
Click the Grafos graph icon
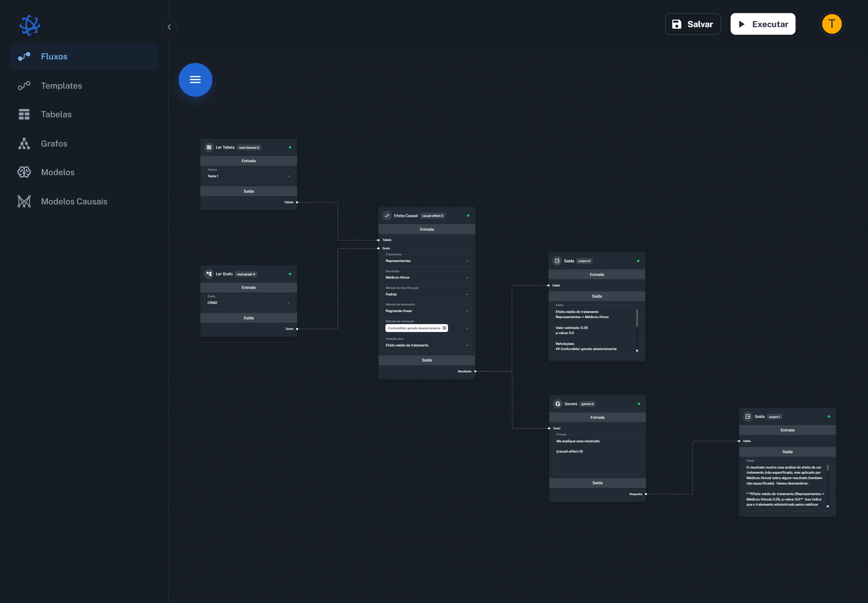tap(24, 144)
